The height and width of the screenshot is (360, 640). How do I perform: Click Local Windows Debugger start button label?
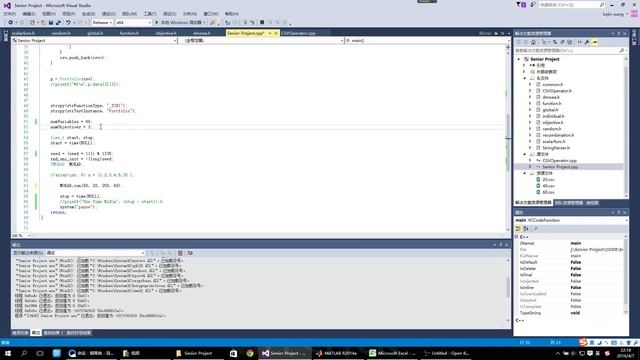tap(182, 22)
